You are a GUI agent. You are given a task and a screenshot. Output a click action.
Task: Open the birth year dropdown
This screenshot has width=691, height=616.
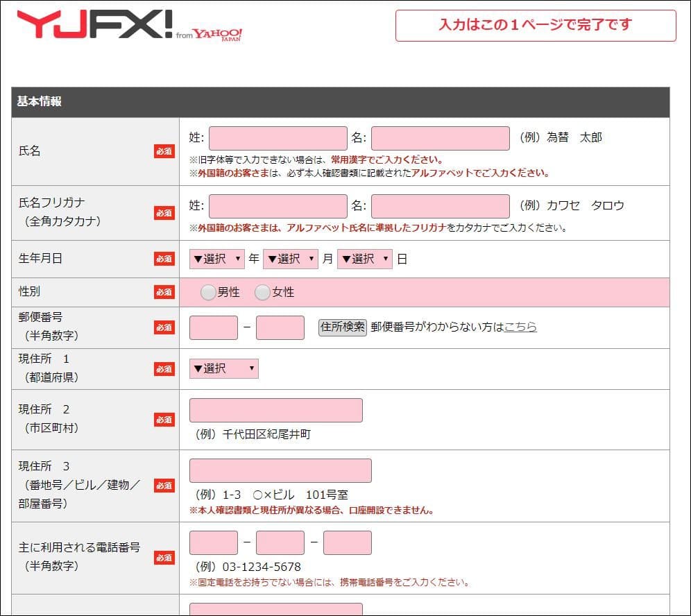[x=217, y=259]
